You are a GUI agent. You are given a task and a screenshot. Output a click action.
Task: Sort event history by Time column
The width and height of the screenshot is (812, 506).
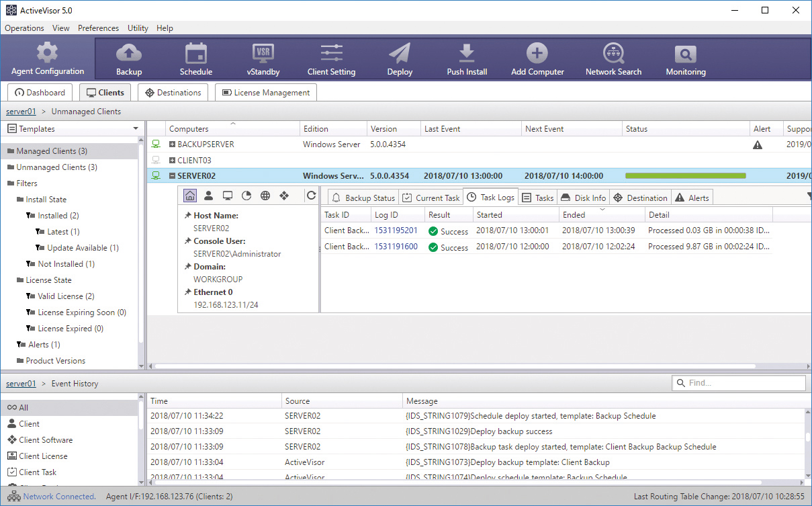[x=214, y=401]
